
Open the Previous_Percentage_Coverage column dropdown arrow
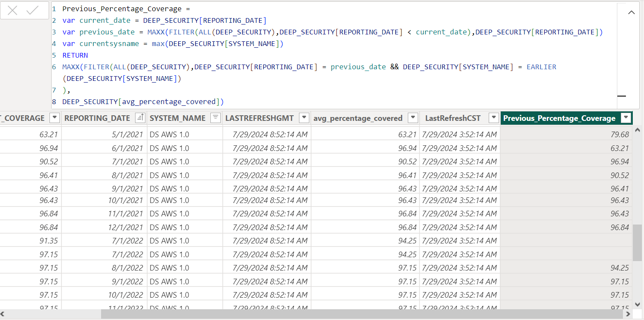coord(626,118)
